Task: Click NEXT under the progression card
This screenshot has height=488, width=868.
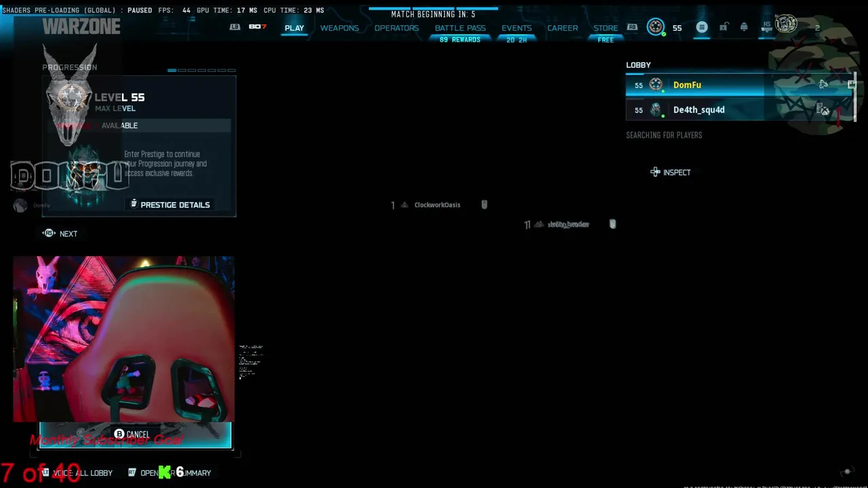Action: [60, 234]
